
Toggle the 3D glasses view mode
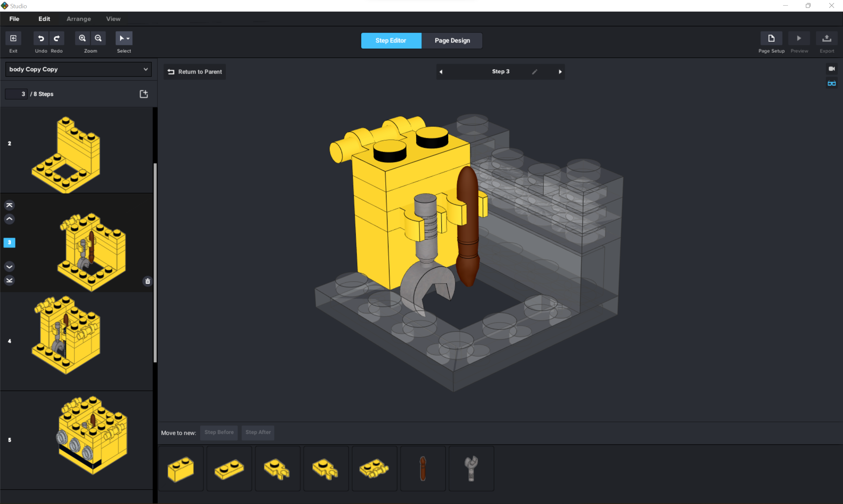pyautogui.click(x=832, y=83)
